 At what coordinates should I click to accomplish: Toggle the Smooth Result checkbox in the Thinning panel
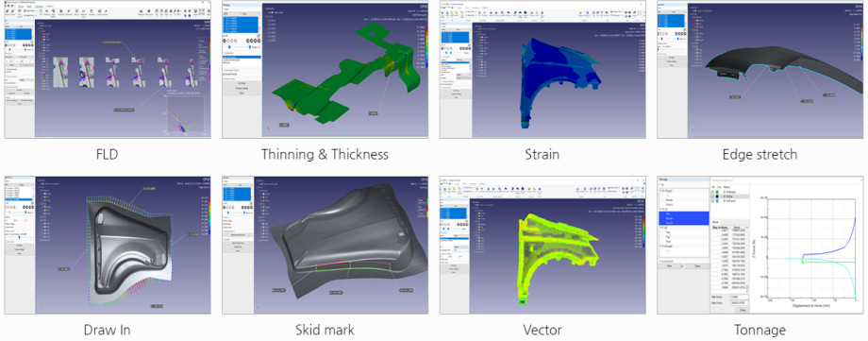point(225,75)
